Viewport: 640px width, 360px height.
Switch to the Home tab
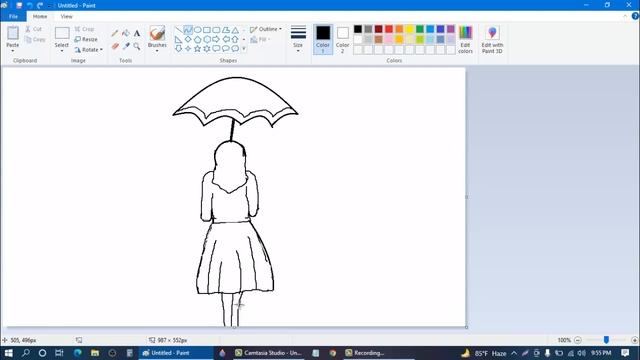(40, 16)
